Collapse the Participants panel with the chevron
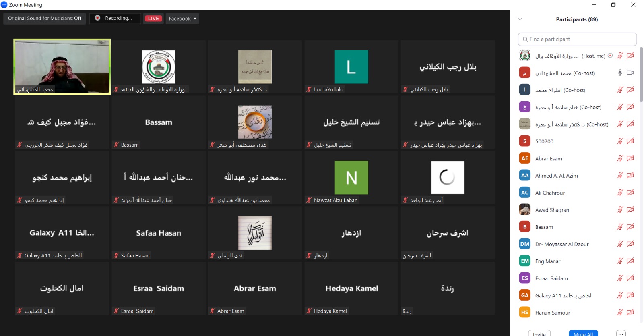644x336 pixels. 520,19
